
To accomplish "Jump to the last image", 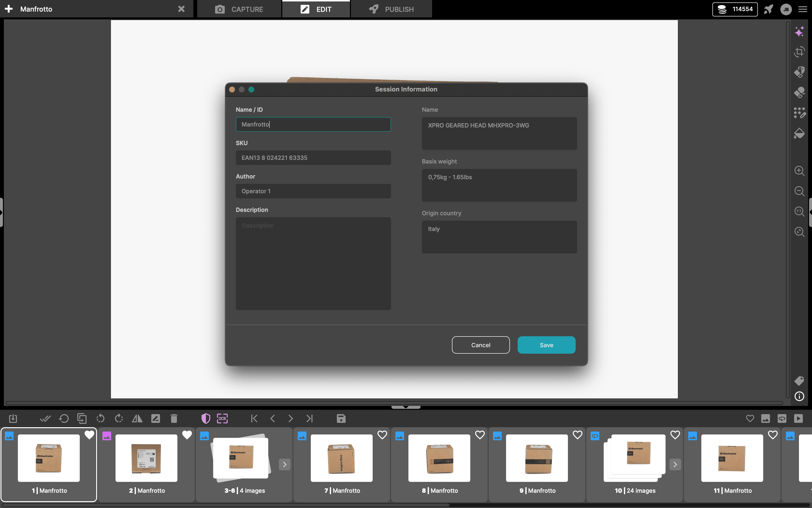I will (x=309, y=419).
